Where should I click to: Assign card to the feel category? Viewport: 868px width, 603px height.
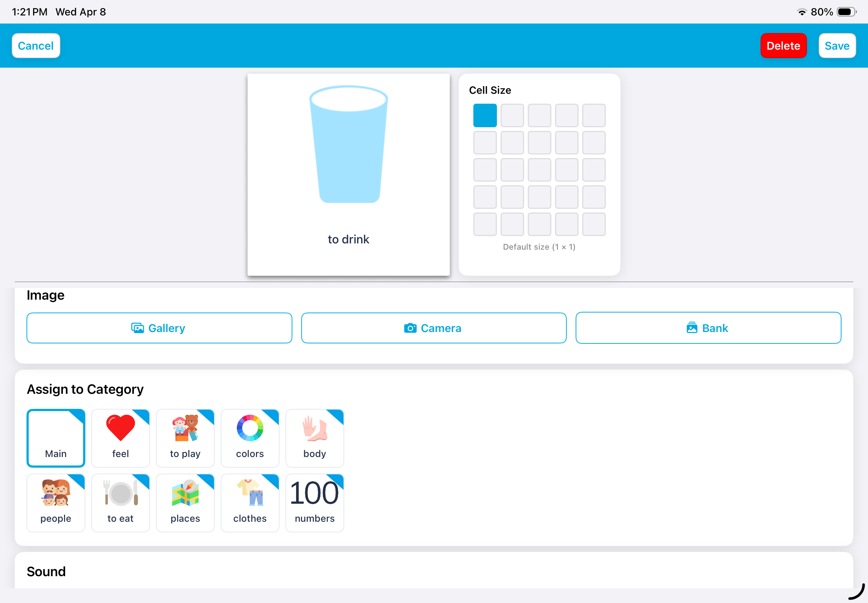[121, 438]
